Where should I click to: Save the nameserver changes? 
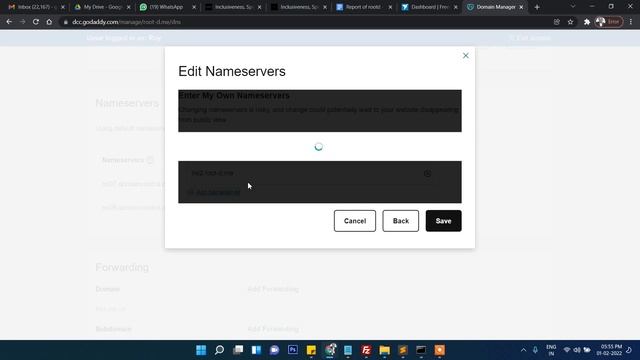(x=443, y=221)
